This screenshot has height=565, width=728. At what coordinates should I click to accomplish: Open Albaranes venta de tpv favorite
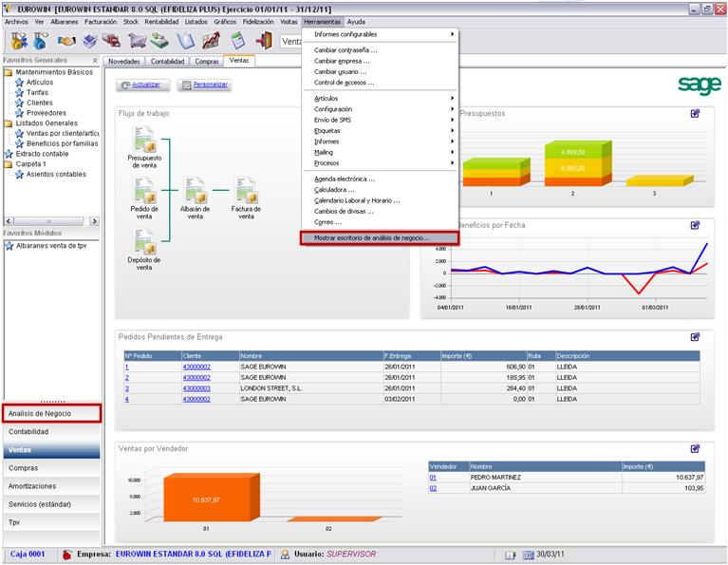pos(51,246)
